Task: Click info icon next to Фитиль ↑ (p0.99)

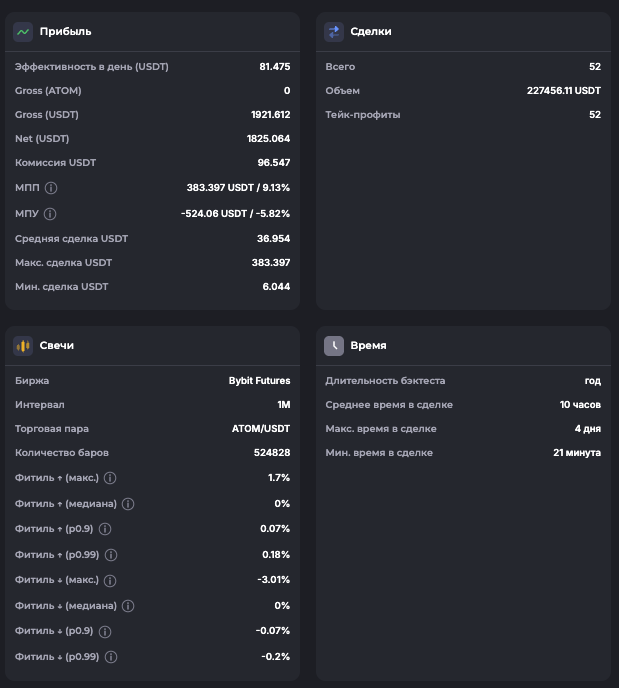Action: coord(111,555)
